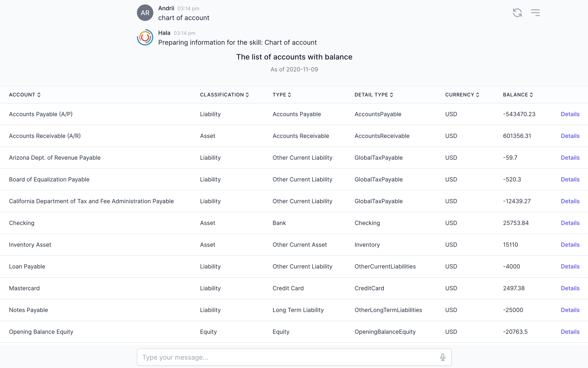Click the refresh conversation icon

[x=517, y=13]
